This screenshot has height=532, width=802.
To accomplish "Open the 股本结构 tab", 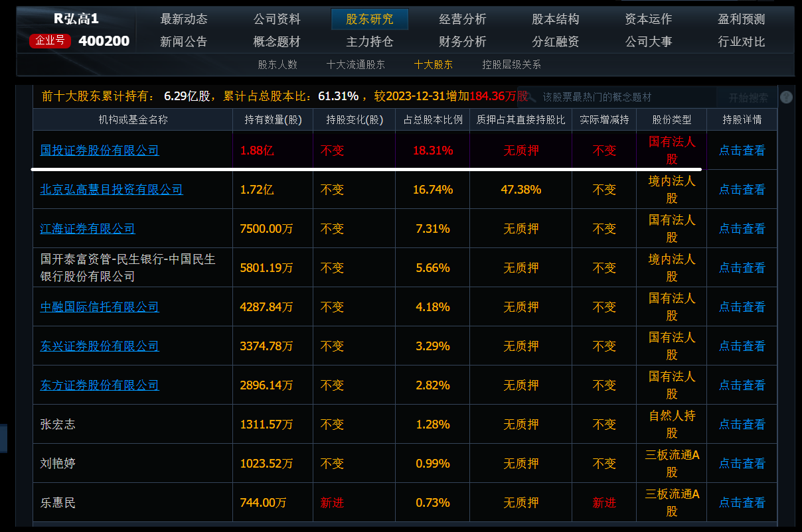I will (556, 19).
